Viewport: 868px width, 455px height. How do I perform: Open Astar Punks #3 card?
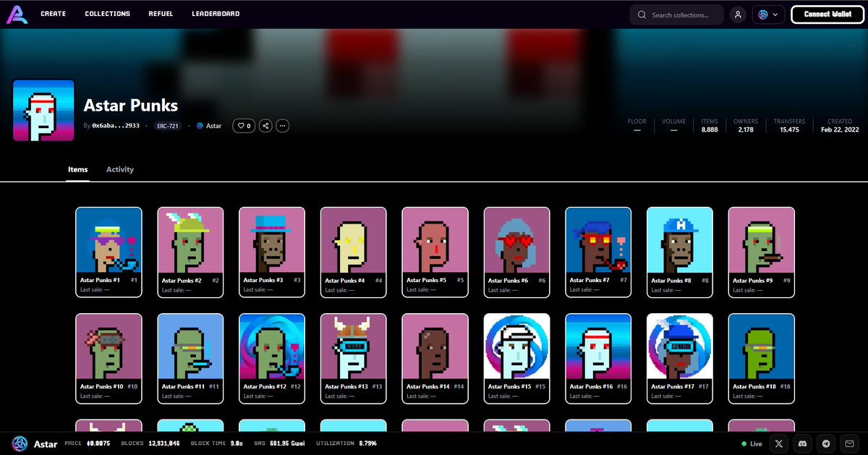[x=272, y=252]
